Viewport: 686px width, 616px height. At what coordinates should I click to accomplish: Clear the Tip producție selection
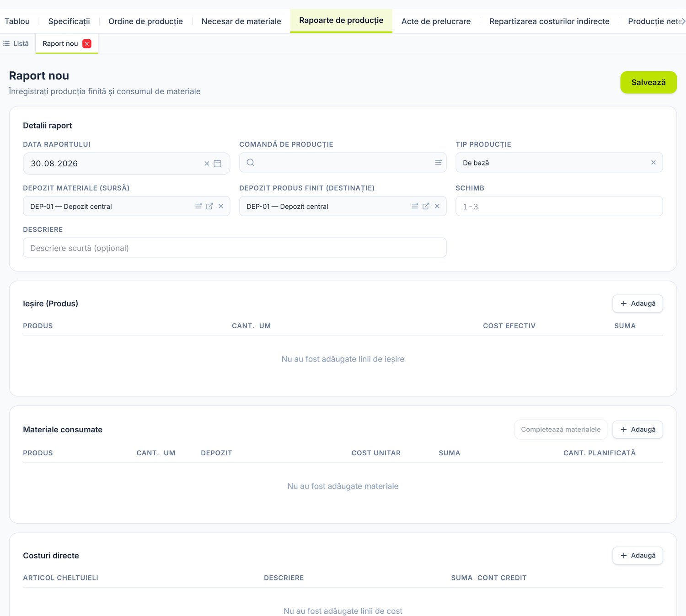pos(654,162)
